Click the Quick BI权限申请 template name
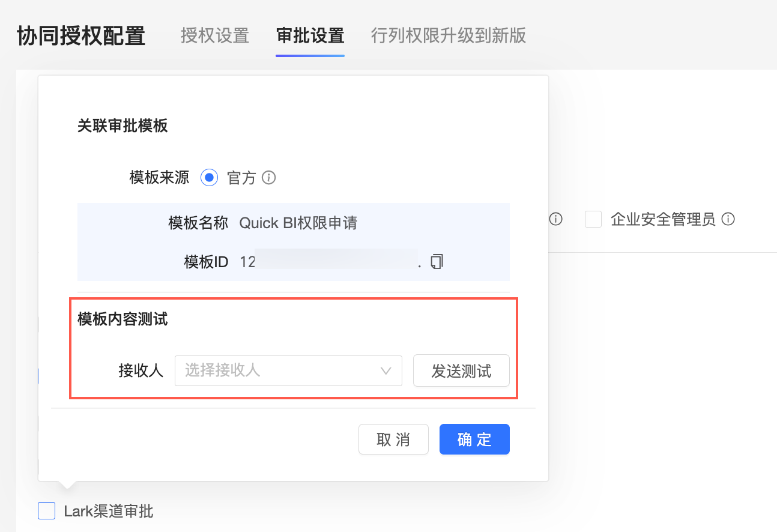Viewport: 777px width, 532px height. coord(298,223)
